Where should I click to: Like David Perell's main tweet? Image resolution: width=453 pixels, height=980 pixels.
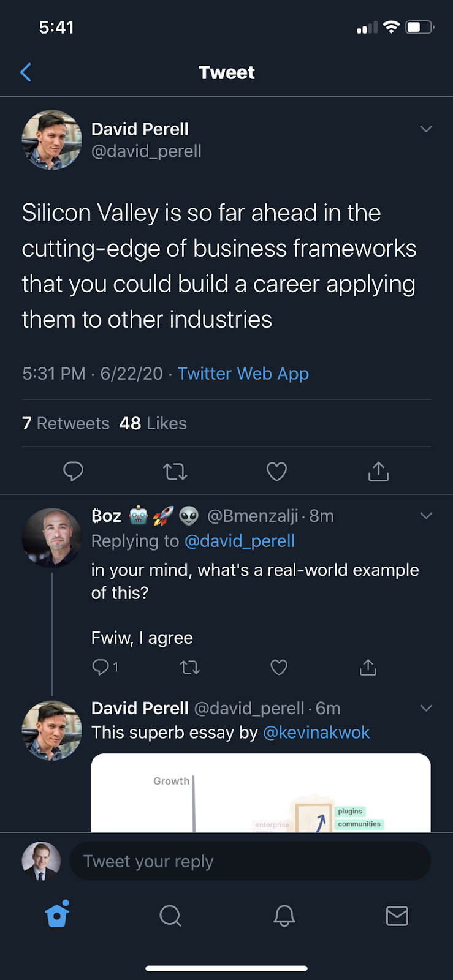point(276,471)
